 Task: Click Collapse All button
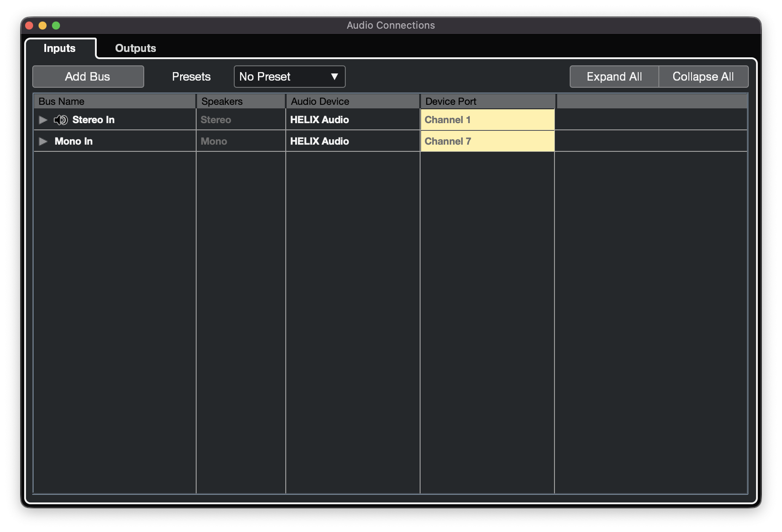pos(703,77)
